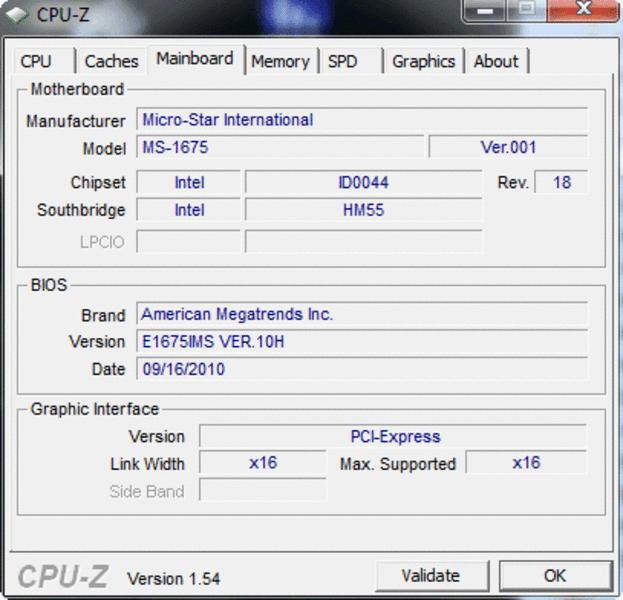
Task: Click the BIOS Version E1675IMS VER.10H field
Action: (x=362, y=341)
